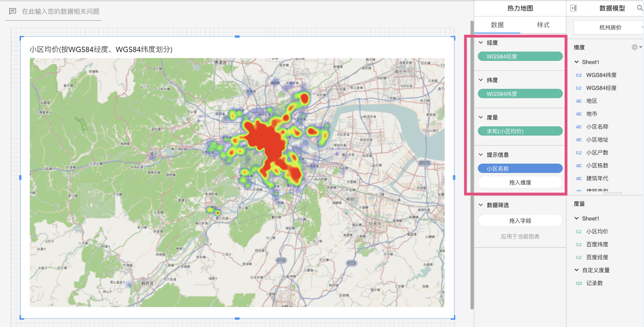The height and width of the screenshot is (327, 644).
Task: Collapse the 提示信息 section
Action: (481, 155)
